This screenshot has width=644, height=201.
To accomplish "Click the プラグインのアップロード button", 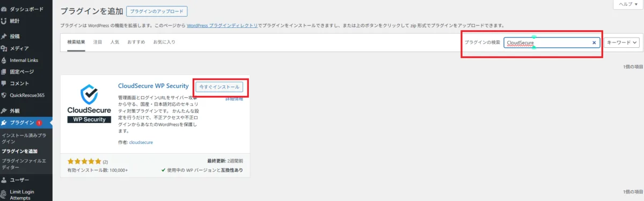I will pyautogui.click(x=157, y=11).
